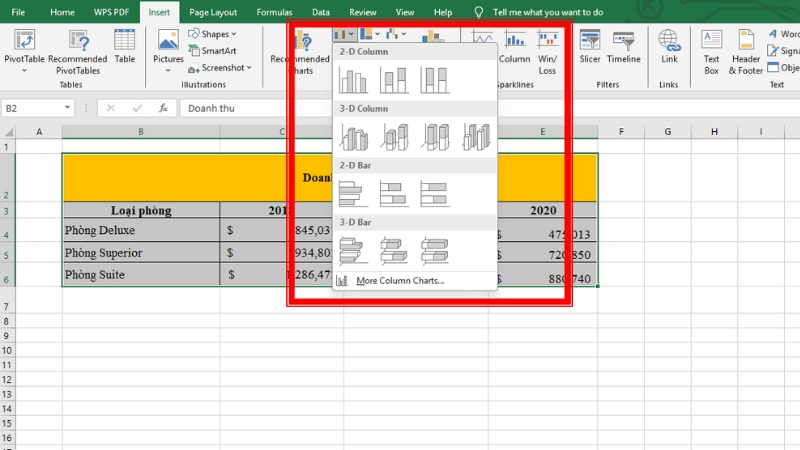Insert a Text Box
The image size is (800, 450).
(x=711, y=50)
